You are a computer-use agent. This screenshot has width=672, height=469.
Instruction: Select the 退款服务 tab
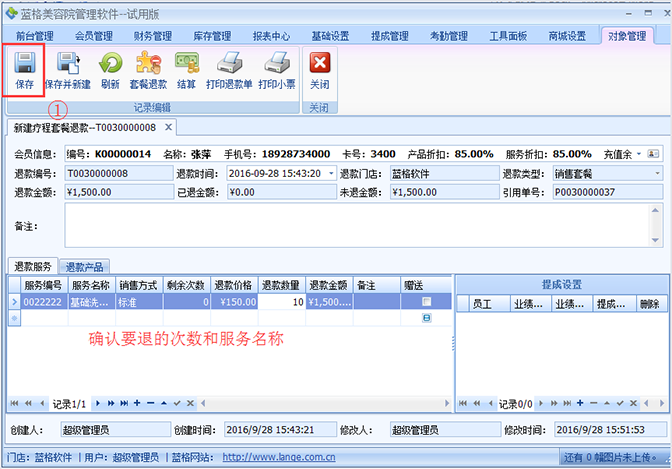[x=33, y=266]
